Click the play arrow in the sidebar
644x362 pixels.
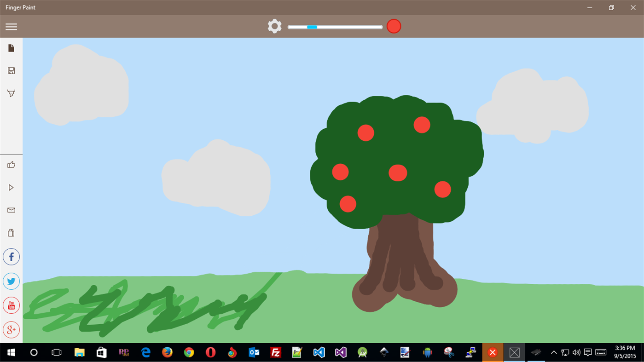click(11, 187)
